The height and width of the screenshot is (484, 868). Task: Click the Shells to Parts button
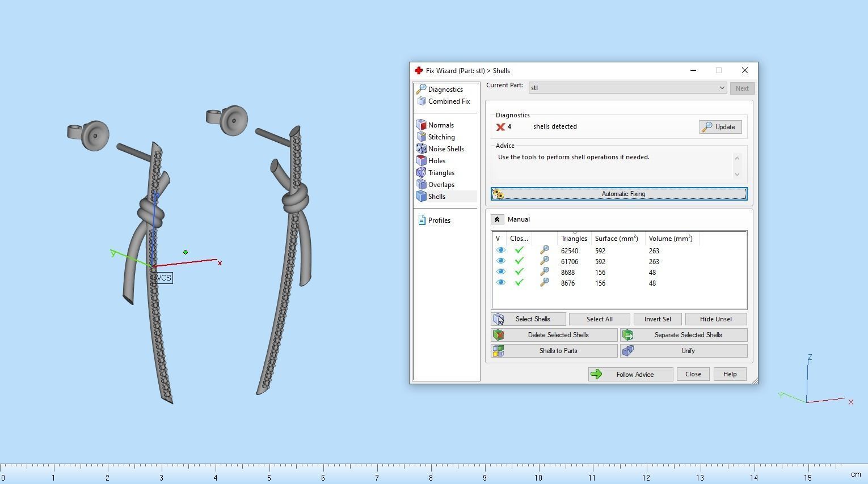[554, 351]
